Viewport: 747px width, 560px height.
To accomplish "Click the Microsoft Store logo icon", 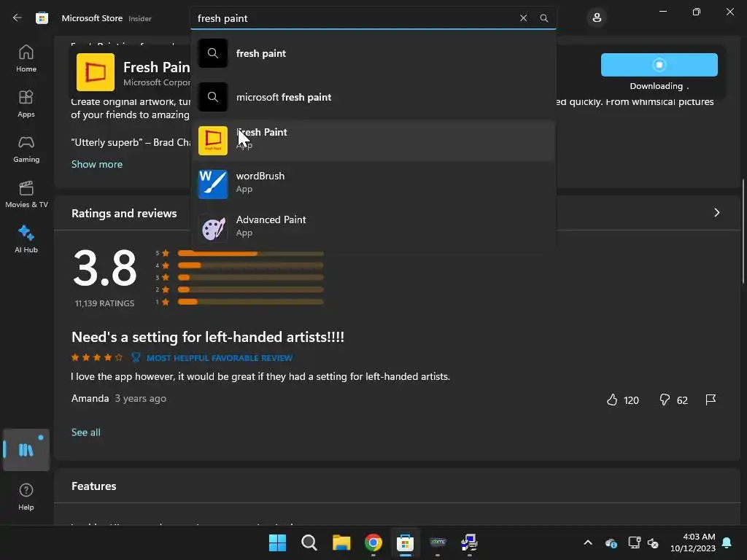I will tap(42, 18).
